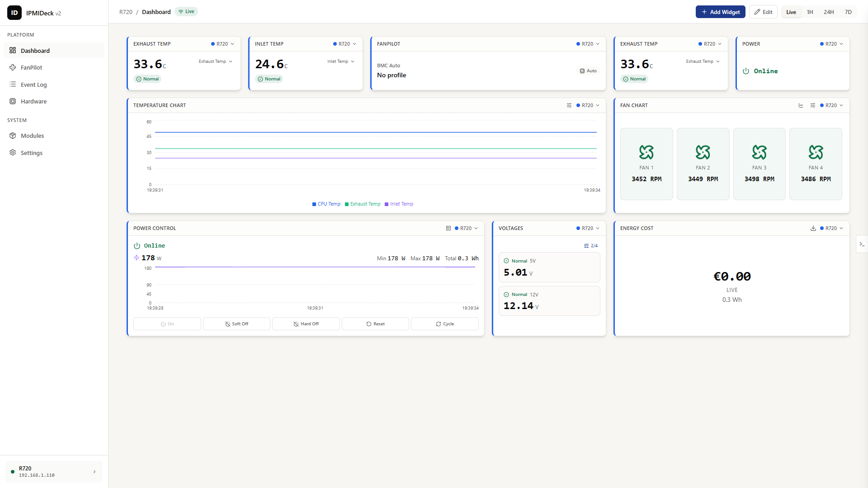
Task: Click the download icon in Energy Cost
Action: [x=813, y=228]
